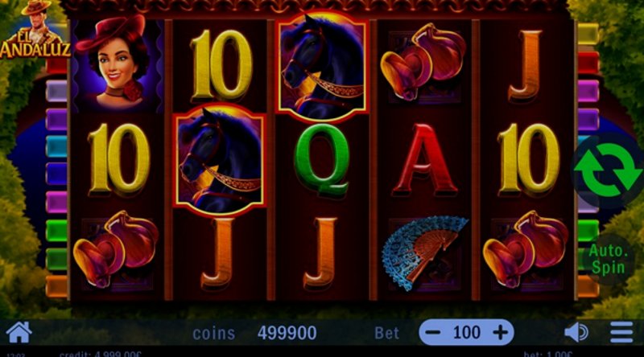Increase bet with the plus button
This screenshot has width=644, height=357.
click(x=500, y=332)
